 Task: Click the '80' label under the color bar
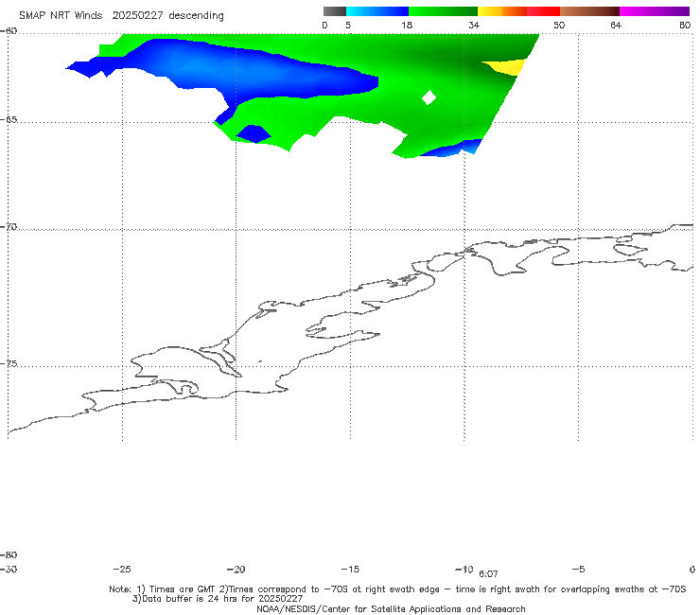click(685, 25)
